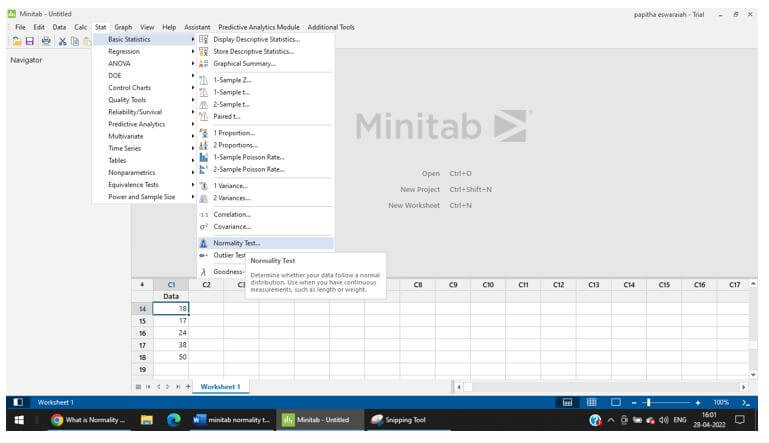Adjust the zoom slider handle

[648, 402]
